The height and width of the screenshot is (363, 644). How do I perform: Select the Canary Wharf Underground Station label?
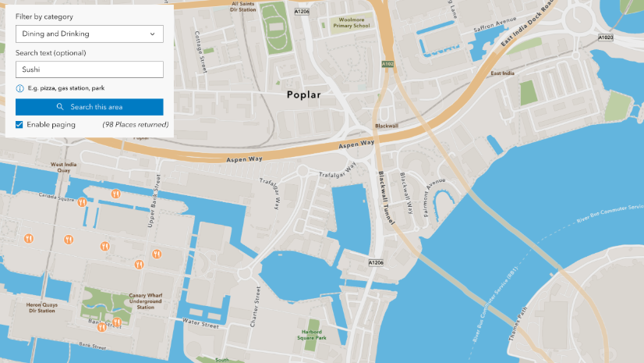(x=145, y=301)
